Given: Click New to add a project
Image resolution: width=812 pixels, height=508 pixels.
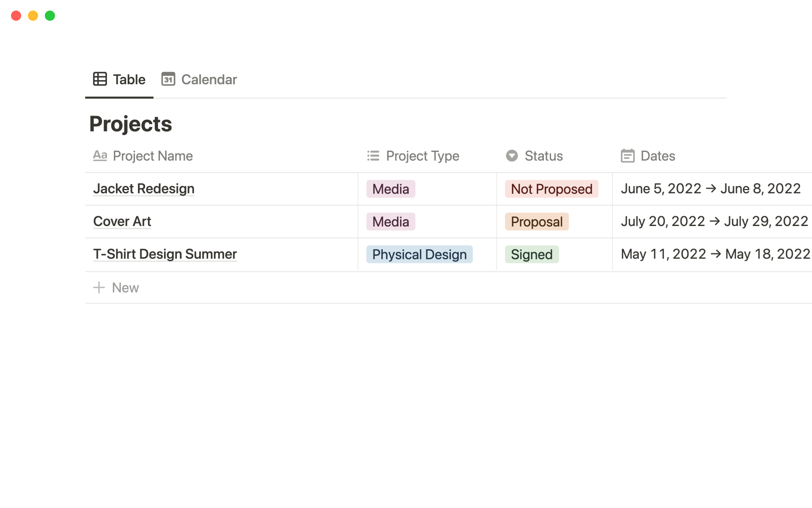Looking at the screenshot, I should click(125, 288).
